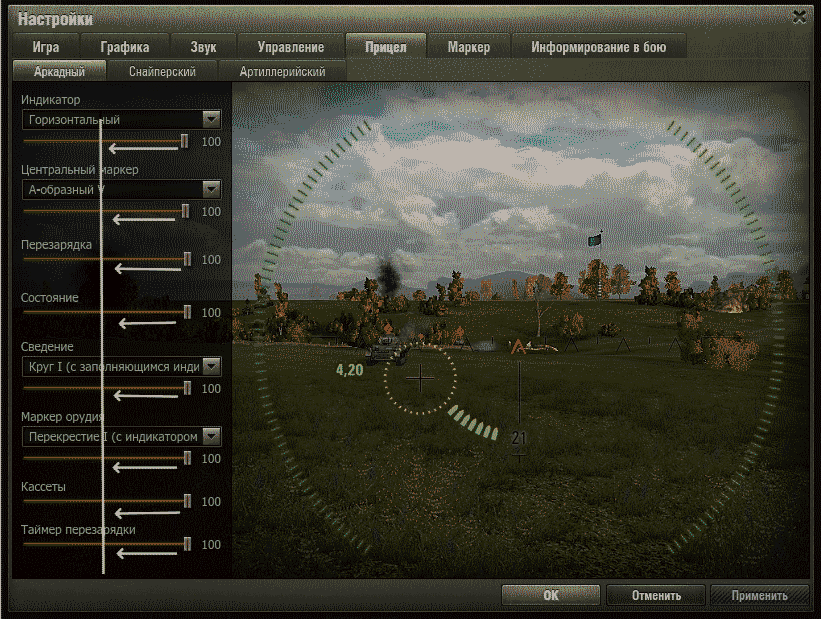Click the 4,20 reload time in preview

349,370
